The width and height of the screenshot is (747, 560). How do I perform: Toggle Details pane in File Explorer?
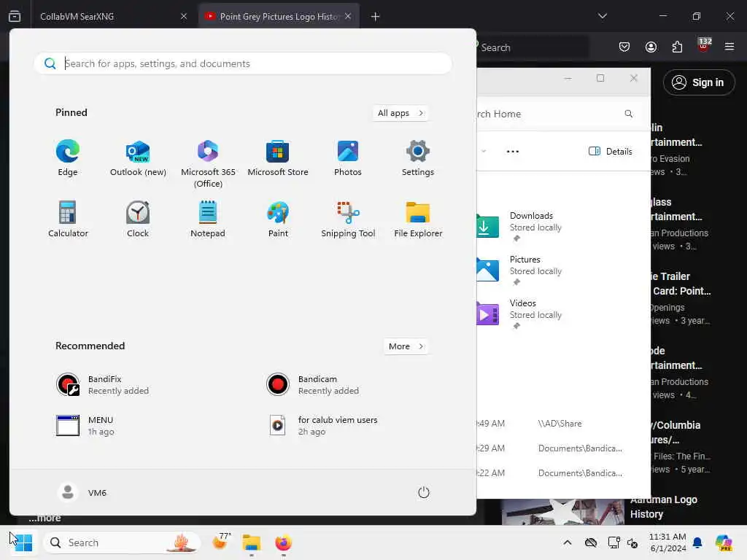click(611, 152)
